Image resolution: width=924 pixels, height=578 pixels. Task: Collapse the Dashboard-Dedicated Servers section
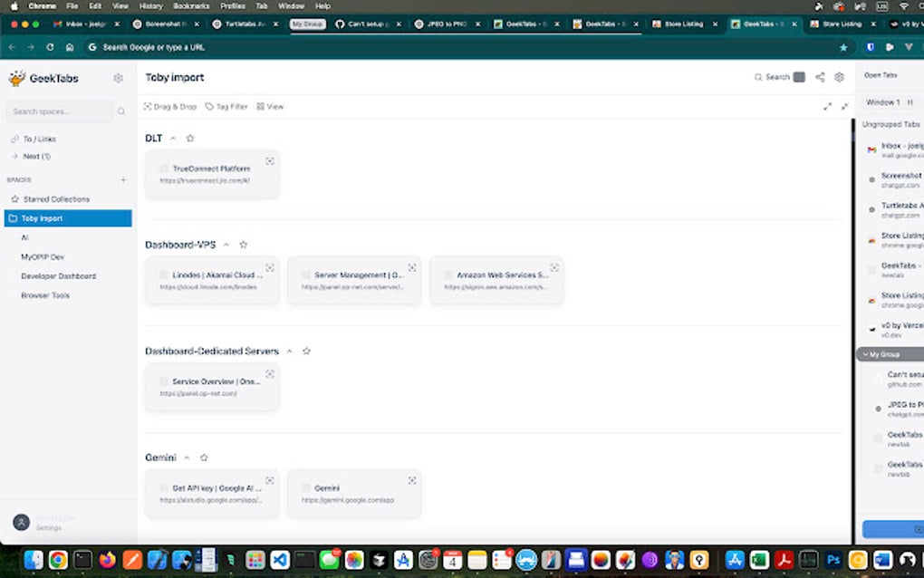tap(289, 351)
